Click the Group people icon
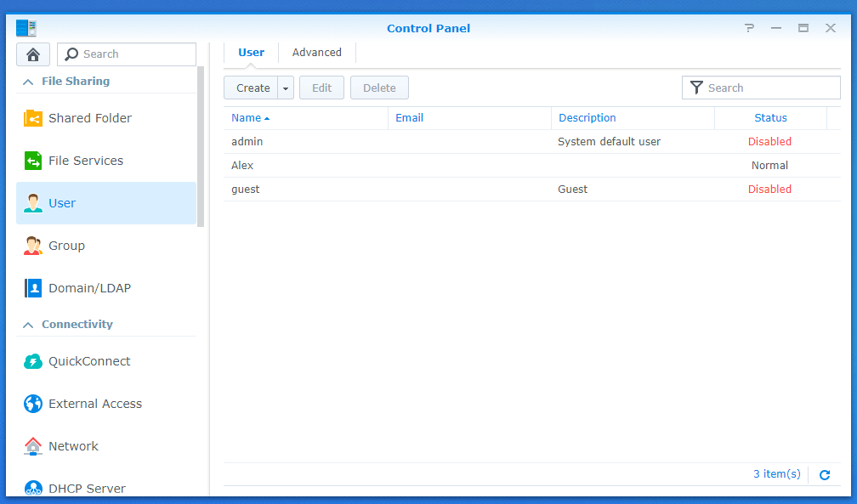Viewport: 857px width, 504px height. point(33,246)
